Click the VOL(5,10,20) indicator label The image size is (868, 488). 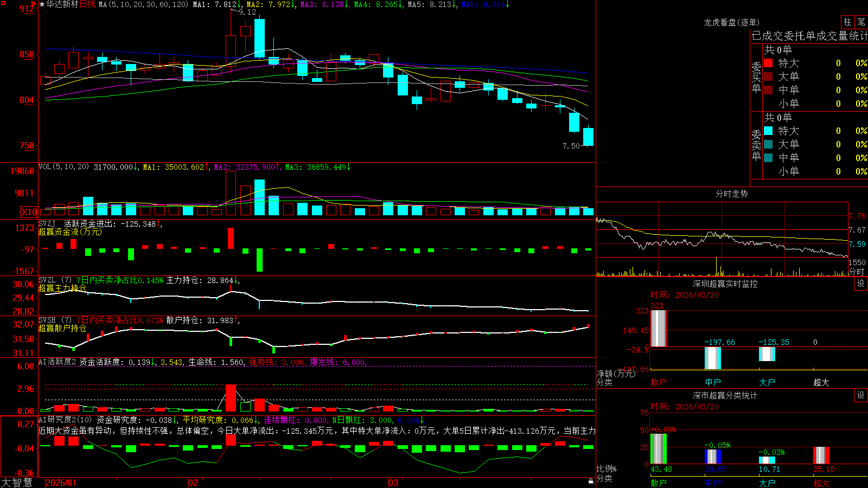(63, 167)
